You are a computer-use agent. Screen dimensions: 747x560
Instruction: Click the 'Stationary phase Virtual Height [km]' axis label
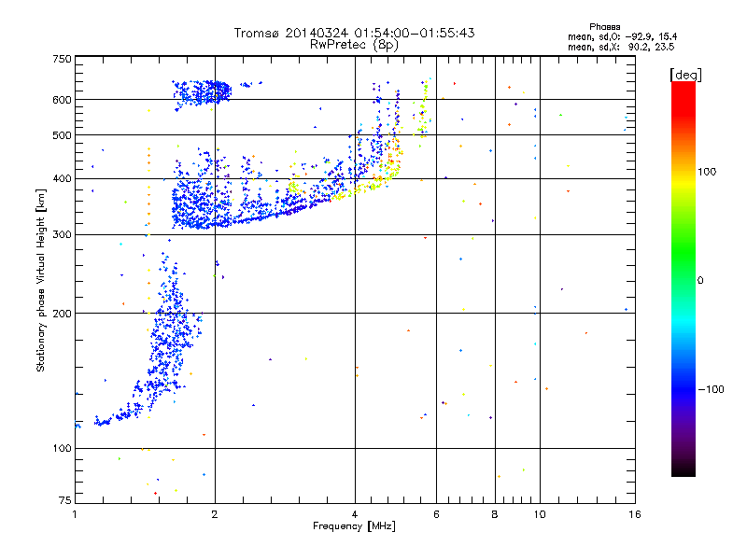point(41,280)
